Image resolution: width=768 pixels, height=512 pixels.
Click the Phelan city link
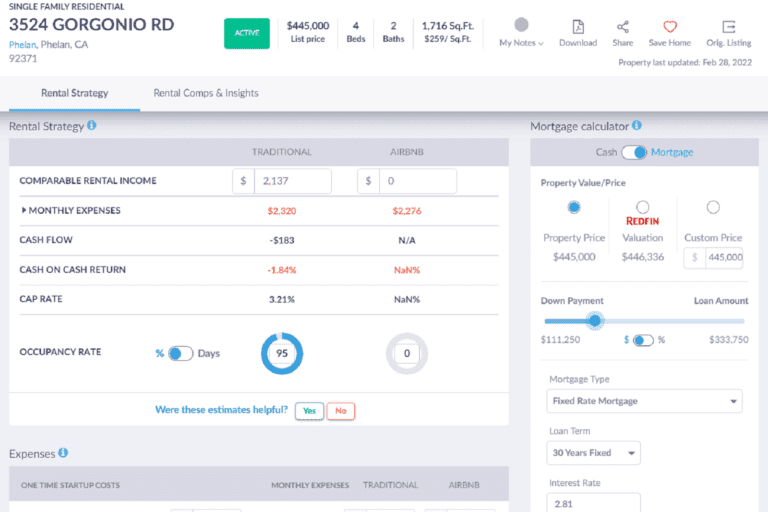22,44
